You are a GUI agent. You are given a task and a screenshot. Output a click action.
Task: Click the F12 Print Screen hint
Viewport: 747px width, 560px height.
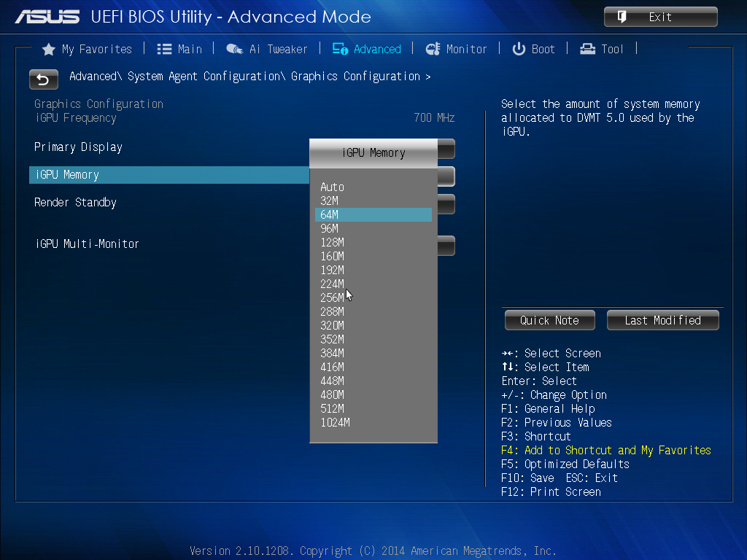551,492
